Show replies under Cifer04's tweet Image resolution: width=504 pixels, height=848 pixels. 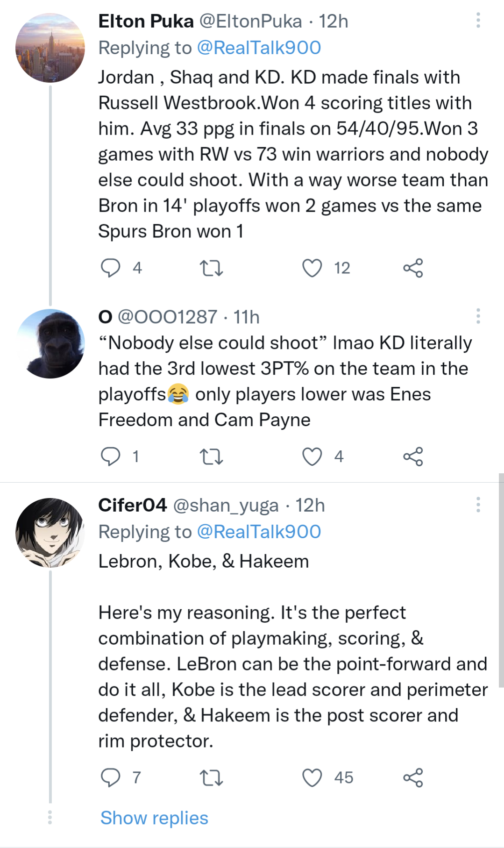click(x=154, y=818)
